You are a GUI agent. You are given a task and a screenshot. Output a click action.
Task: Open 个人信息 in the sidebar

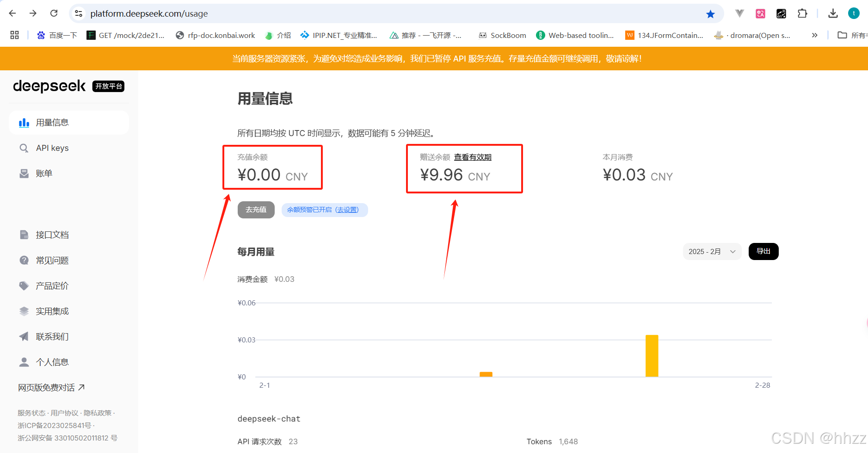pyautogui.click(x=69, y=362)
